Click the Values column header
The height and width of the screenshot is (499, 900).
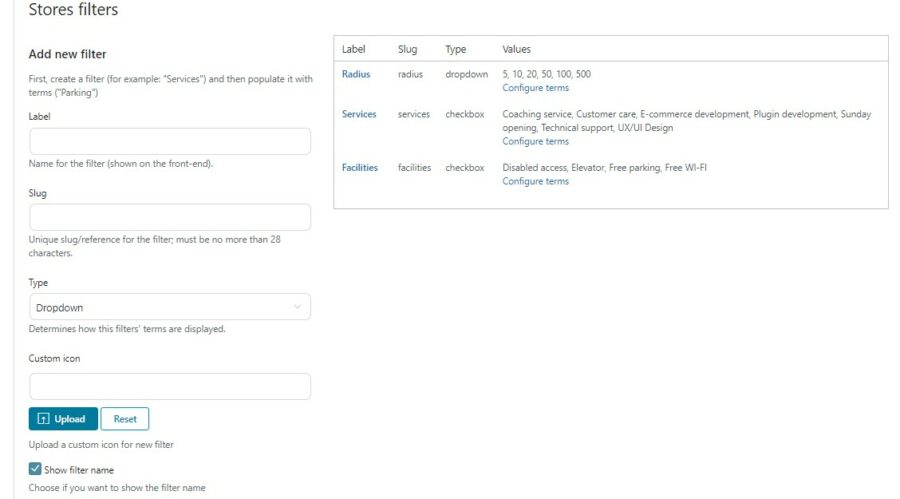coord(517,49)
